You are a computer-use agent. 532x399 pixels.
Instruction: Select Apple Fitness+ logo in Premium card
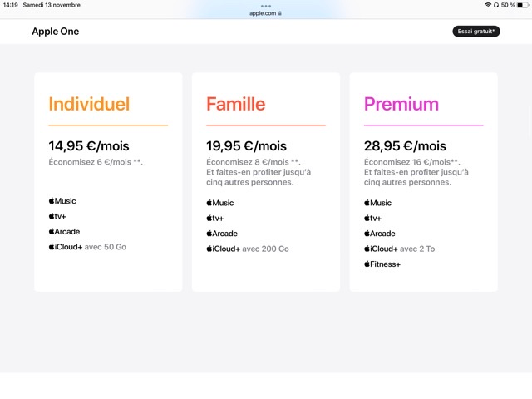382,264
